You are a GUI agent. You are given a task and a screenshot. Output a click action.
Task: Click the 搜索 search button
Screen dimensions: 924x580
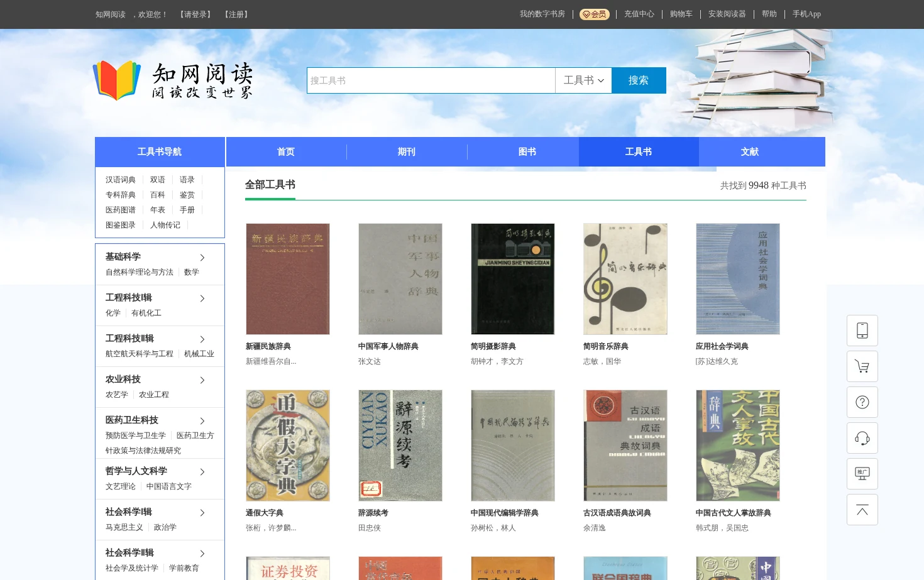tap(639, 80)
